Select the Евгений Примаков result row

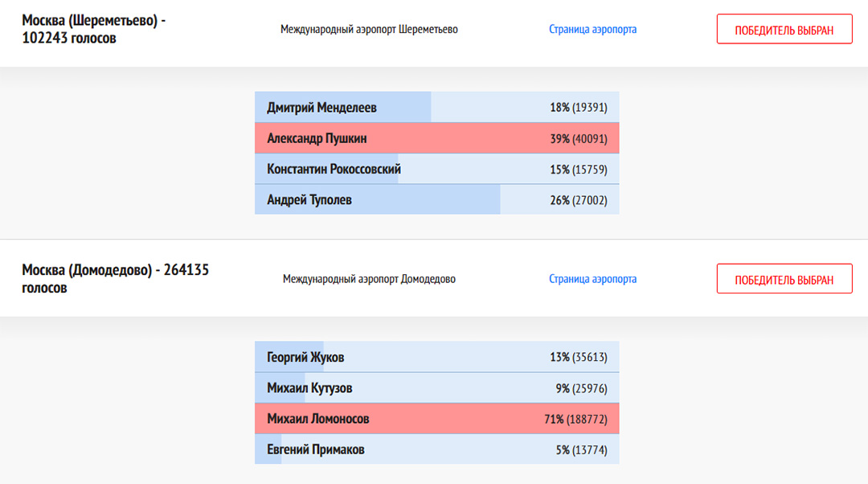click(436, 449)
